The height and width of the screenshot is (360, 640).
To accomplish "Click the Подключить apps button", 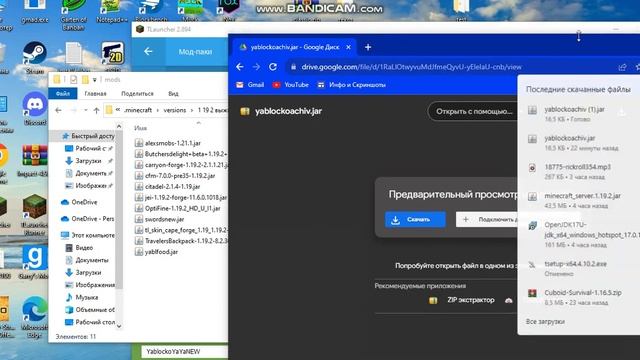I will click(487, 220).
